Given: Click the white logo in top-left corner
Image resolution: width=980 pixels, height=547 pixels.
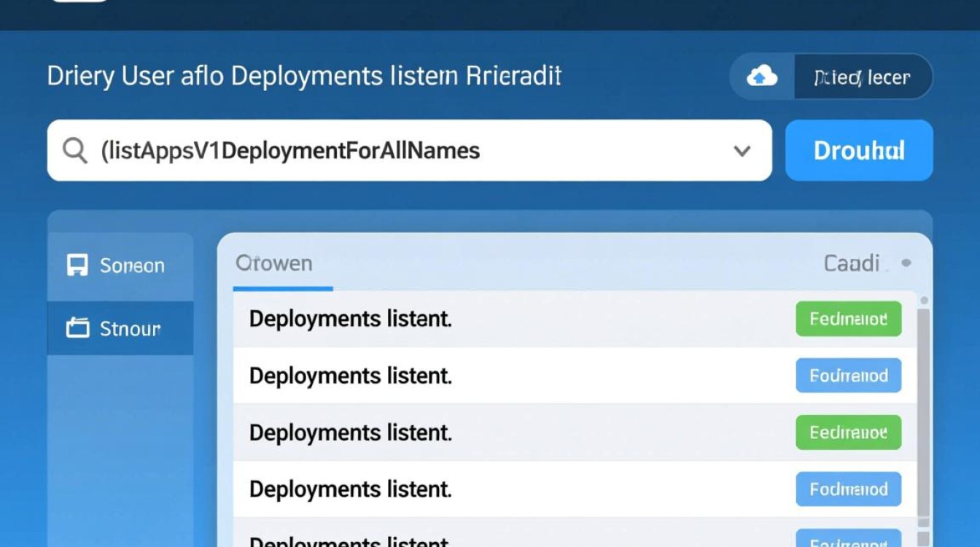Looking at the screenshot, I should 80,1.
